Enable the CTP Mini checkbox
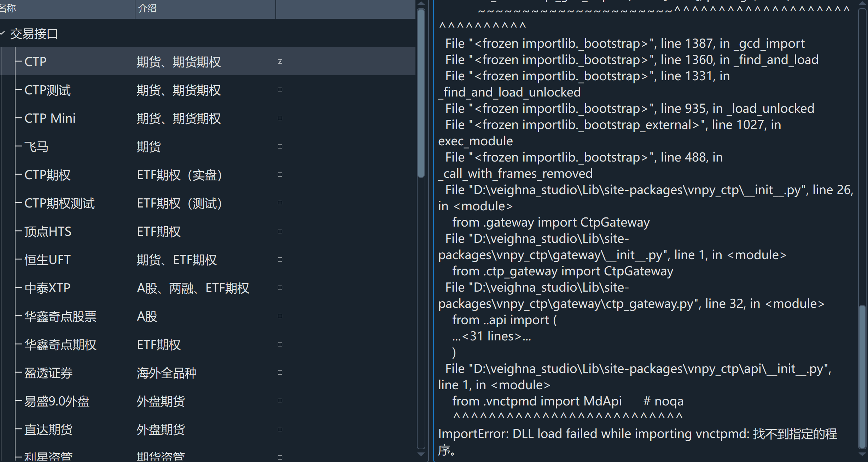This screenshot has width=868, height=462. (x=280, y=118)
